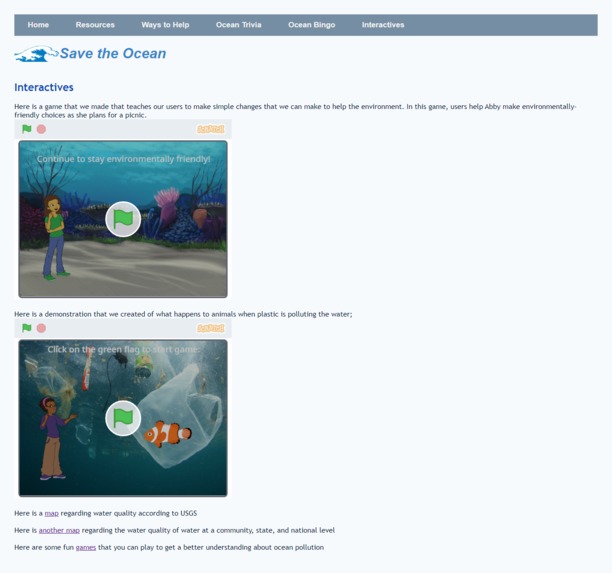The image size is (612, 573).
Task: Open the Scratch logo link above the picnic game
Action: click(210, 129)
